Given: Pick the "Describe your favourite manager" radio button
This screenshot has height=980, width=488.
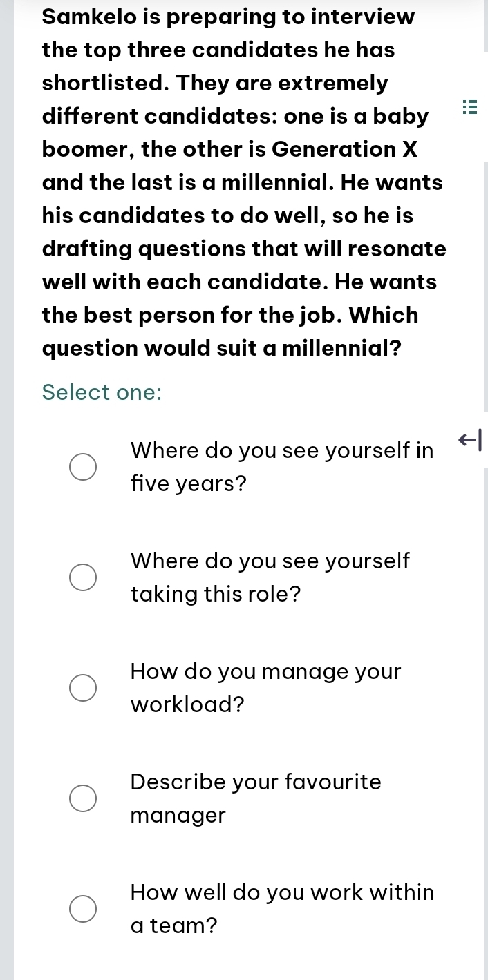Looking at the screenshot, I should [x=82, y=798].
